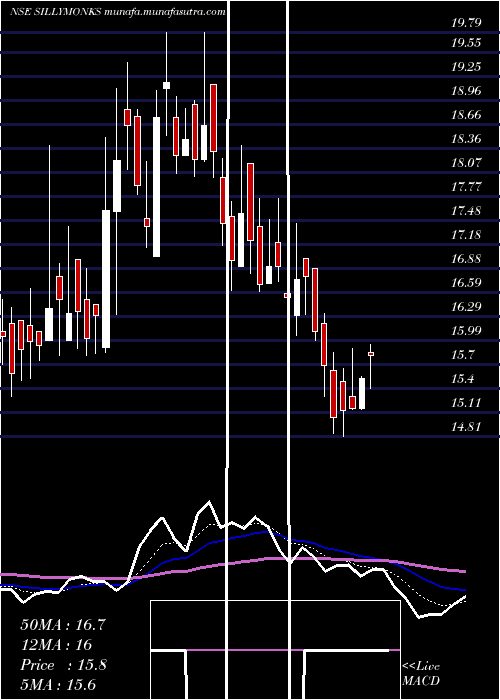Click the 15.7 price axis label
The width and height of the screenshot is (500, 700).
[x=462, y=355]
